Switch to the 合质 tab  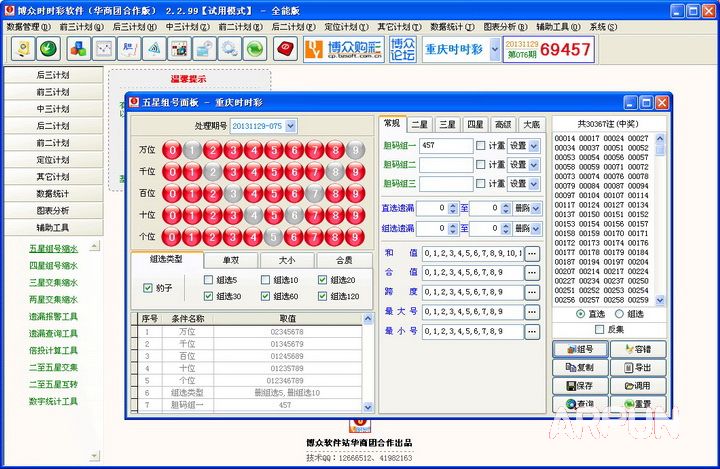[344, 260]
